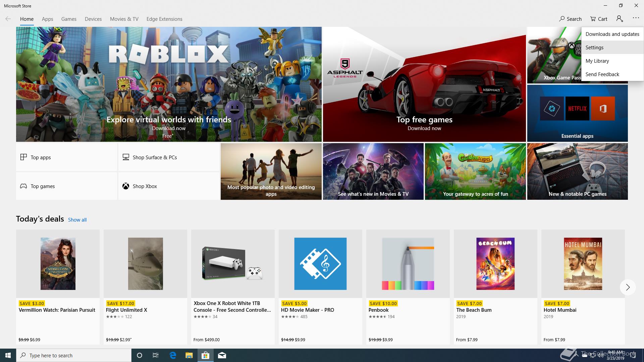Open the Shop Xbox tile

click(169, 186)
